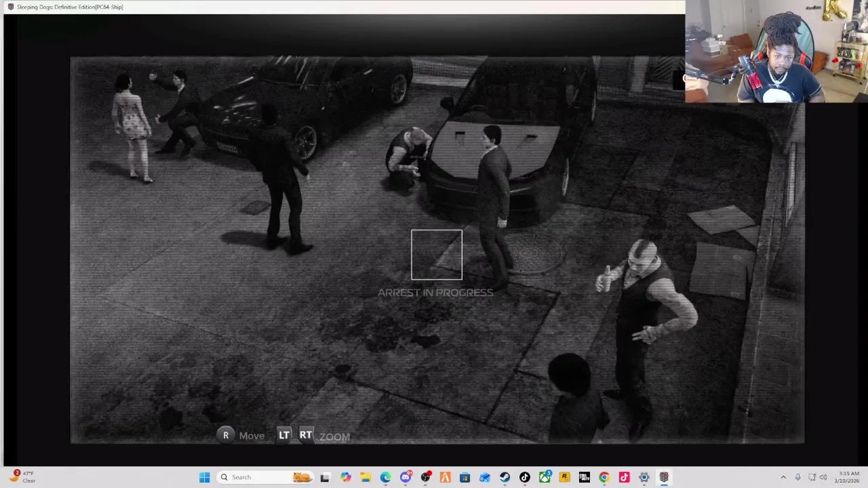This screenshot has height=488, width=868.
Task: Launch Copilot from the taskbar
Action: click(x=346, y=477)
